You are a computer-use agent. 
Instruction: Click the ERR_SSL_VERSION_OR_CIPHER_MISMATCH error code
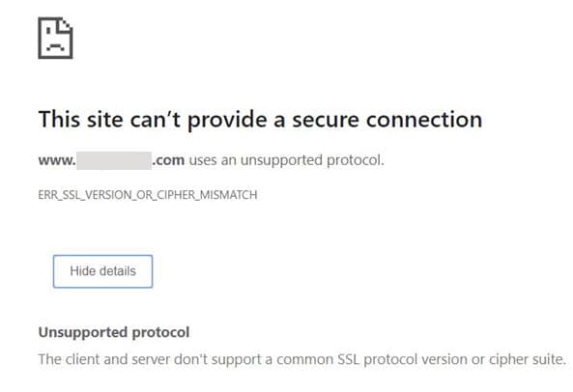(148, 195)
